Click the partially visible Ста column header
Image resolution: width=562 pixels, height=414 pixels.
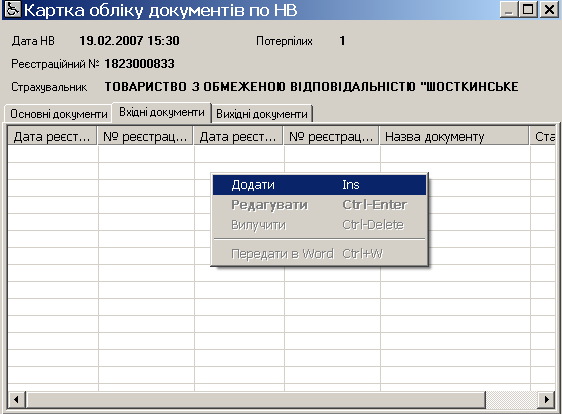543,137
